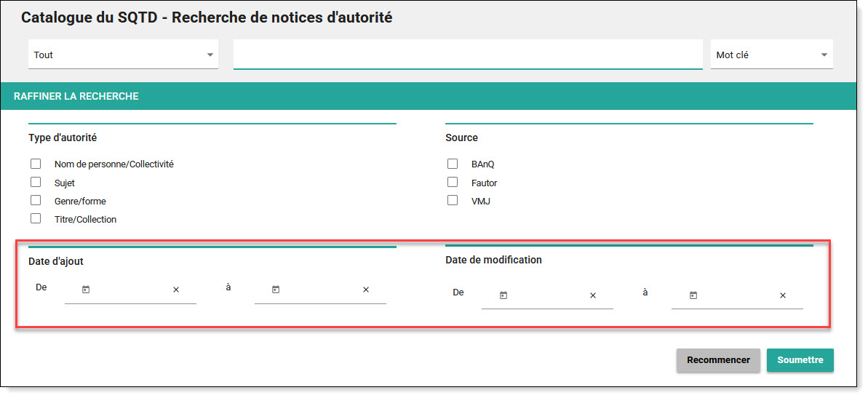Open calendar for Date d'ajout end date
The width and height of the screenshot is (868, 398).
pos(276,290)
